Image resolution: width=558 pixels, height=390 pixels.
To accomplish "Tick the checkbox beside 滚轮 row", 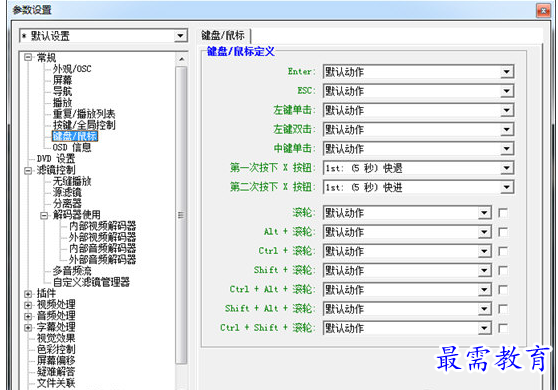I will click(x=503, y=213).
